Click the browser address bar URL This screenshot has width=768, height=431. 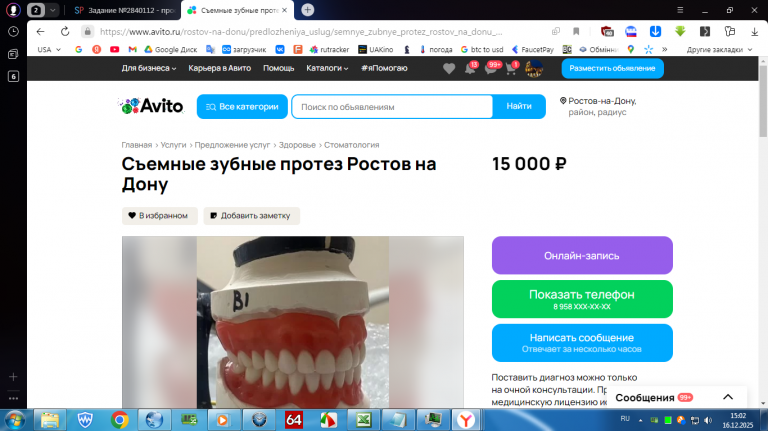coord(301,31)
